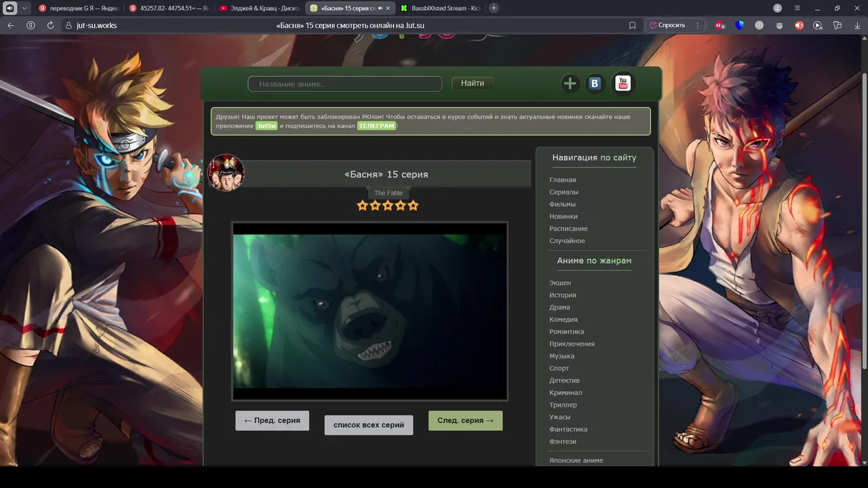Open Японские аниме link
Screen dimensions: 868x488
click(576, 460)
